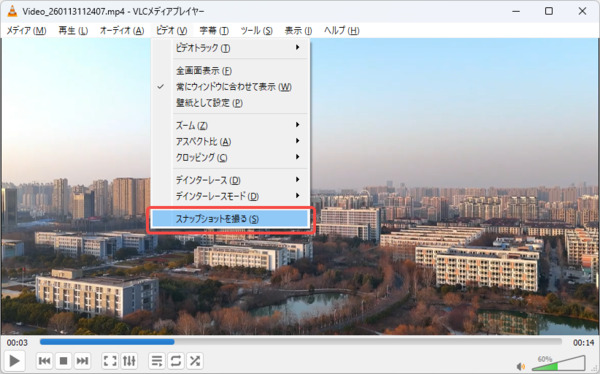Screen dimensions: 600x374
Task: Minimize the VLC window
Action: point(516,11)
